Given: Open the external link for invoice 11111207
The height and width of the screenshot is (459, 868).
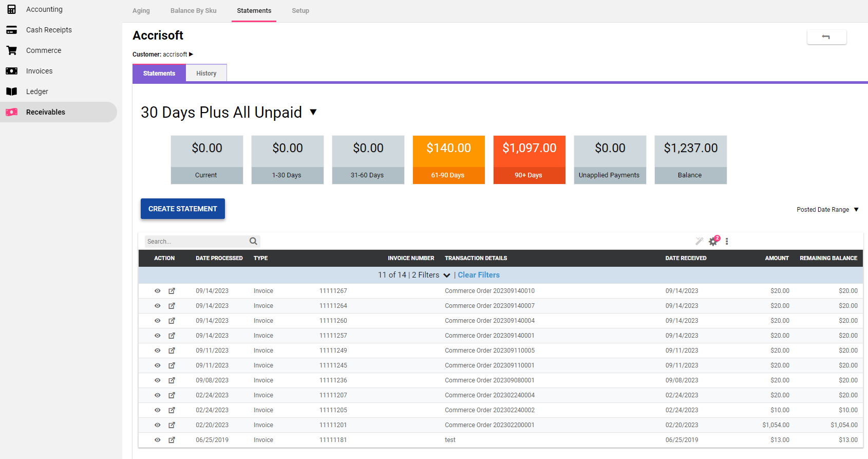Looking at the screenshot, I should 172,395.
